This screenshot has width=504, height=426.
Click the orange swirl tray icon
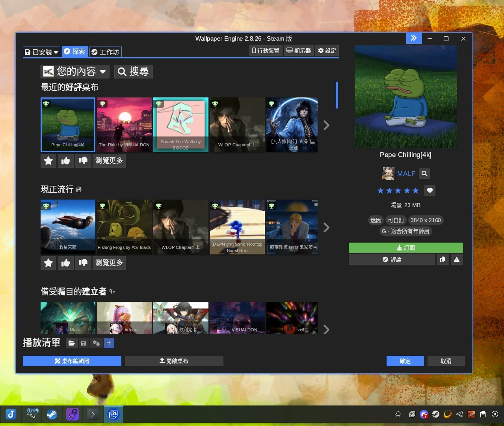coord(448,414)
